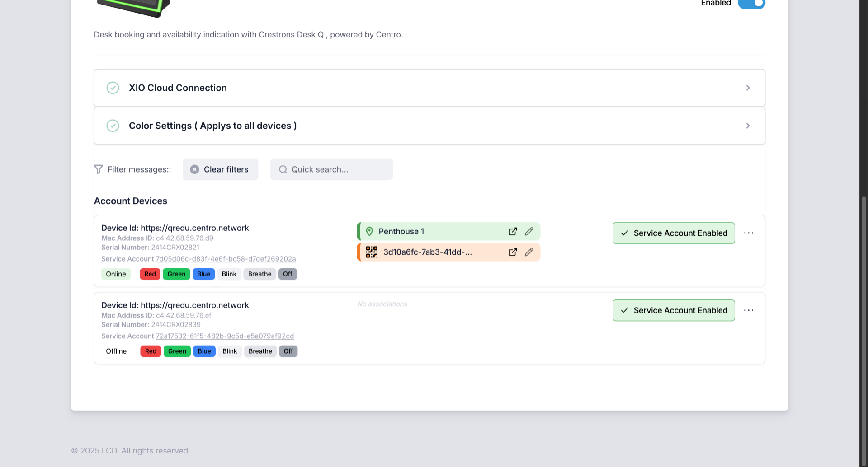Toggle Service Account Enabled for online device
Screen dimensions: 868x467
[674, 233]
